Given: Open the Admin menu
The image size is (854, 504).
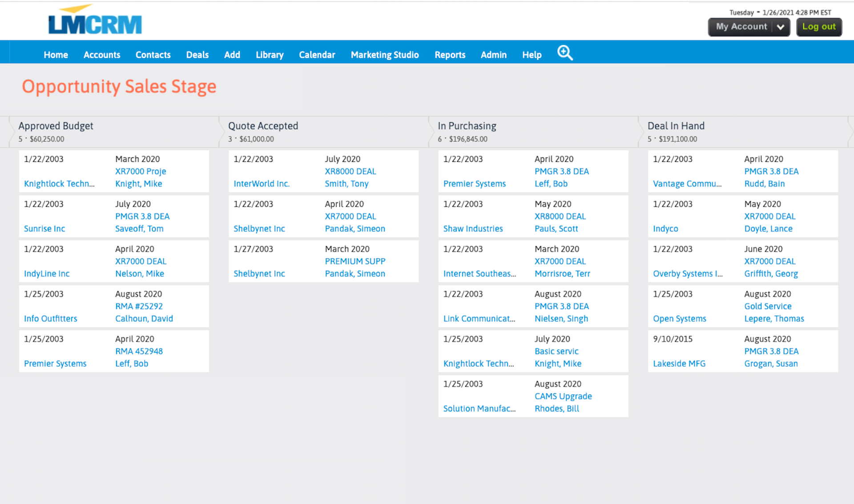Looking at the screenshot, I should [493, 55].
